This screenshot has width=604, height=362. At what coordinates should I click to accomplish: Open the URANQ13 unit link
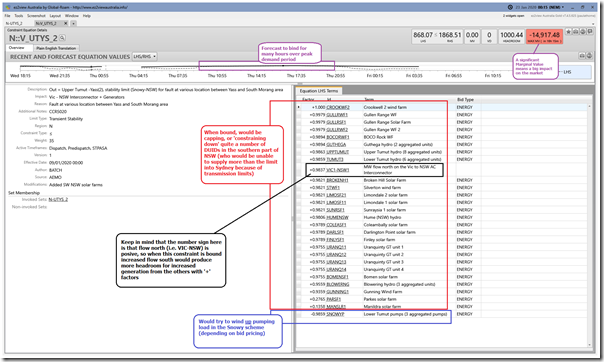click(336, 262)
